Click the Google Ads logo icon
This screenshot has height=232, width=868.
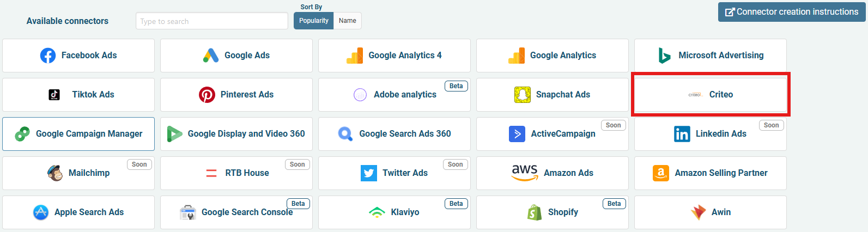211,56
